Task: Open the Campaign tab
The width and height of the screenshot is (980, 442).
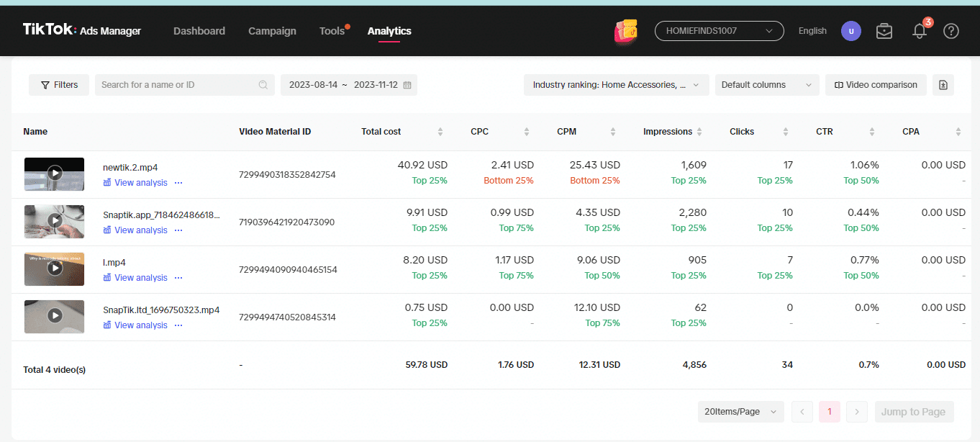Action: click(x=272, y=31)
